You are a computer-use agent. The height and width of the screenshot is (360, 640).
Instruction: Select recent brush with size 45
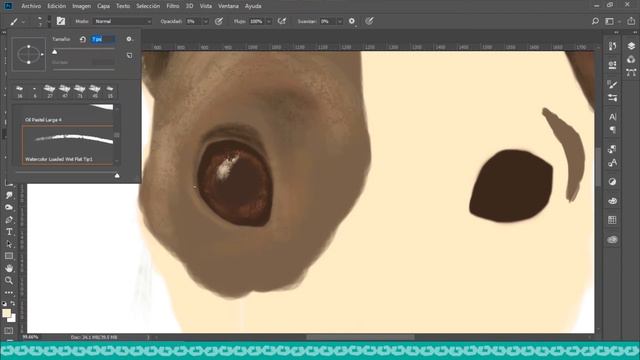[95, 91]
